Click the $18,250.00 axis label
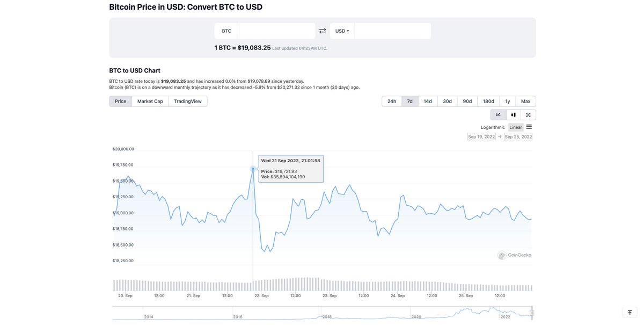 123,261
